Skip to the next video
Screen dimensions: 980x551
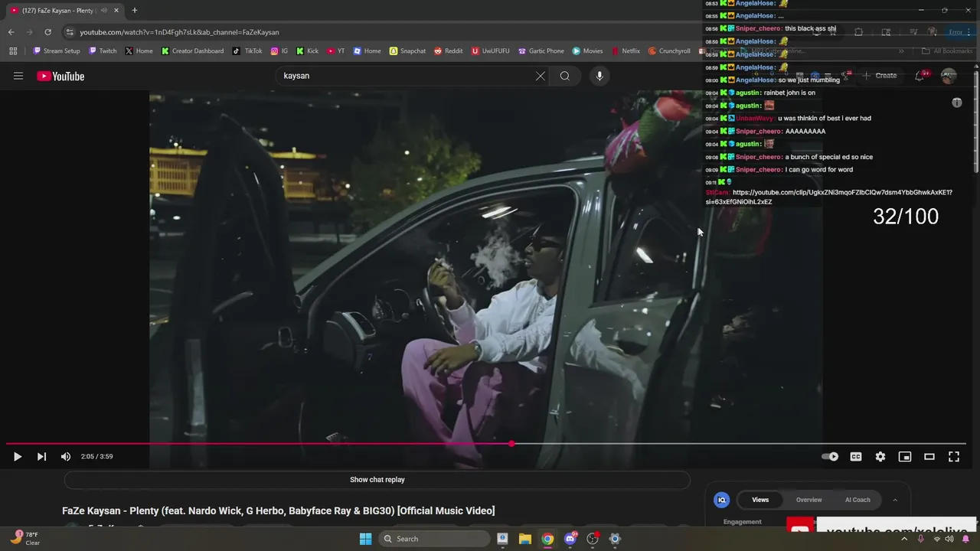point(41,457)
